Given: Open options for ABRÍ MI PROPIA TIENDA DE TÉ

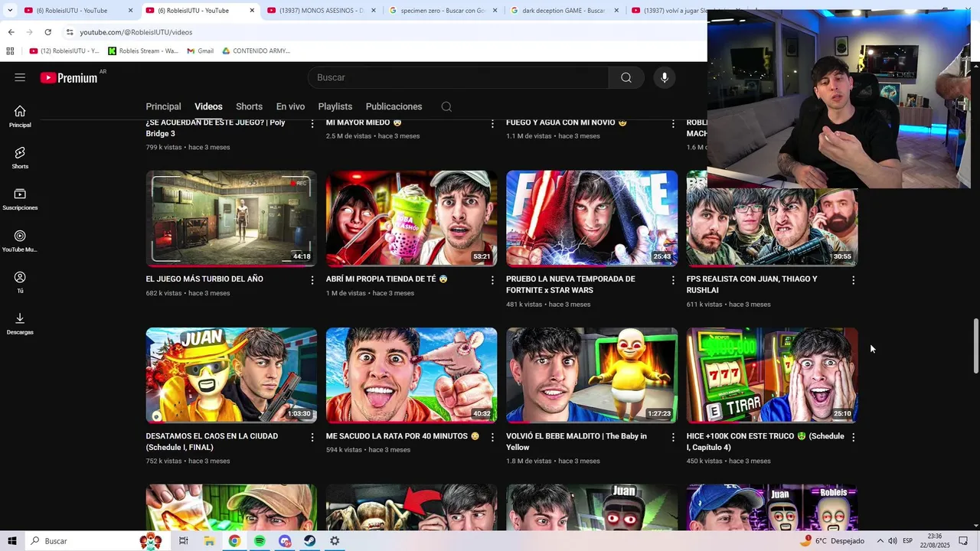Looking at the screenshot, I should pos(492,280).
